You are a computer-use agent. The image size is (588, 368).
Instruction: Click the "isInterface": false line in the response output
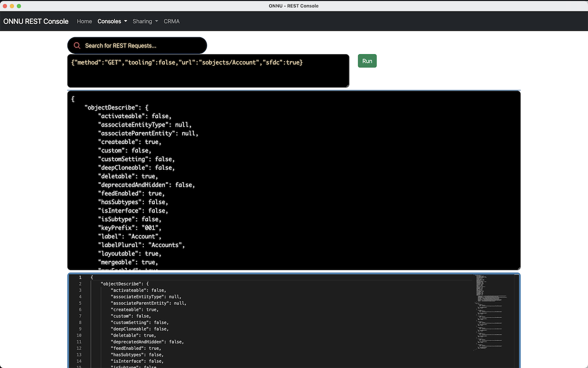coord(133,211)
